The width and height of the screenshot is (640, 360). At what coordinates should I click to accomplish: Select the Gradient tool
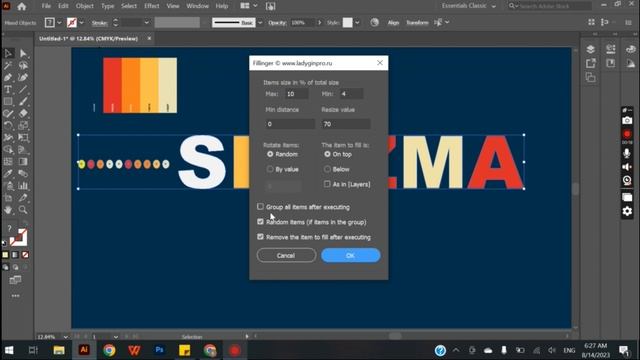coord(23,162)
